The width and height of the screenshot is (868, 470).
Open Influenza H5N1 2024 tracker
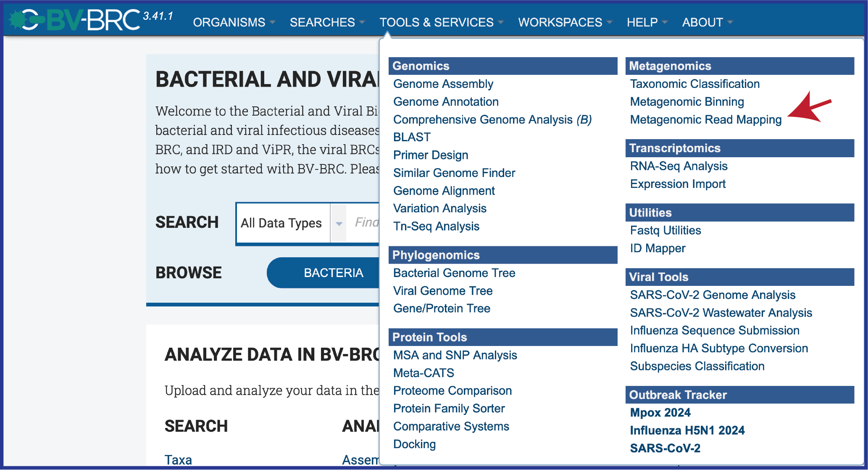[x=687, y=430]
